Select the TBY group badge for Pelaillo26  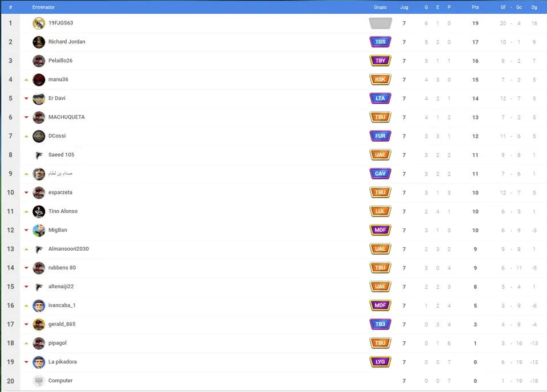coord(380,61)
